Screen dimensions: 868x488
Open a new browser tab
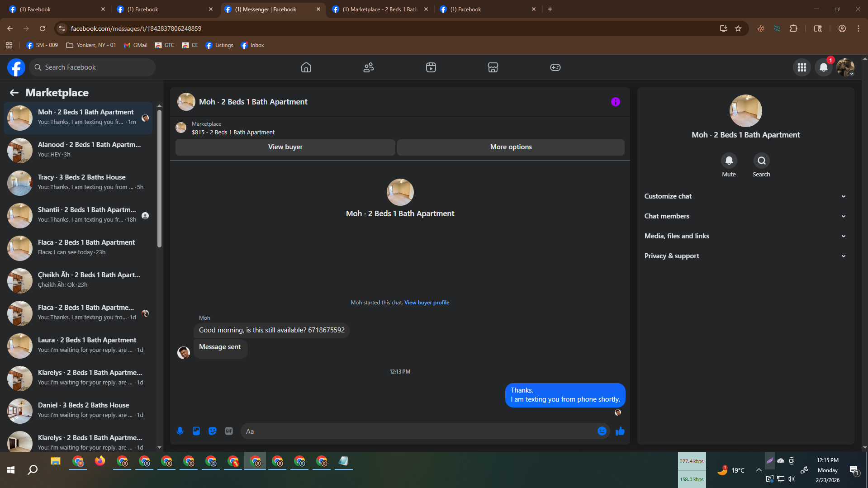tap(550, 9)
